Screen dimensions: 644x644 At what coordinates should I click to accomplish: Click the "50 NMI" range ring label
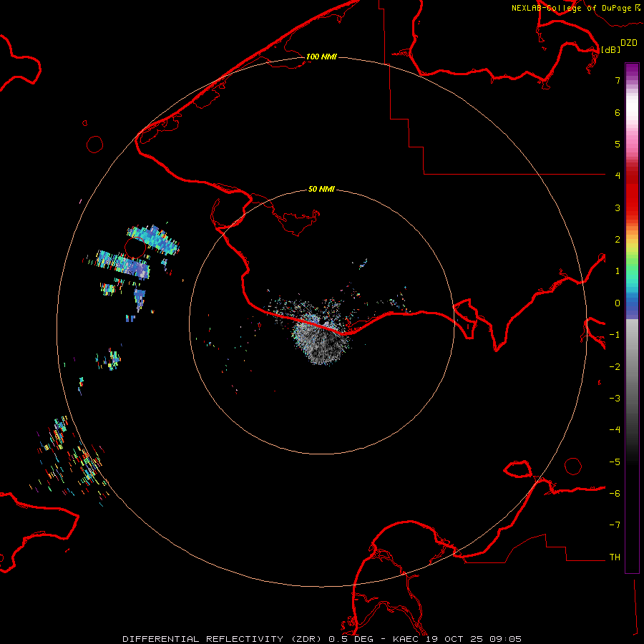(x=321, y=189)
